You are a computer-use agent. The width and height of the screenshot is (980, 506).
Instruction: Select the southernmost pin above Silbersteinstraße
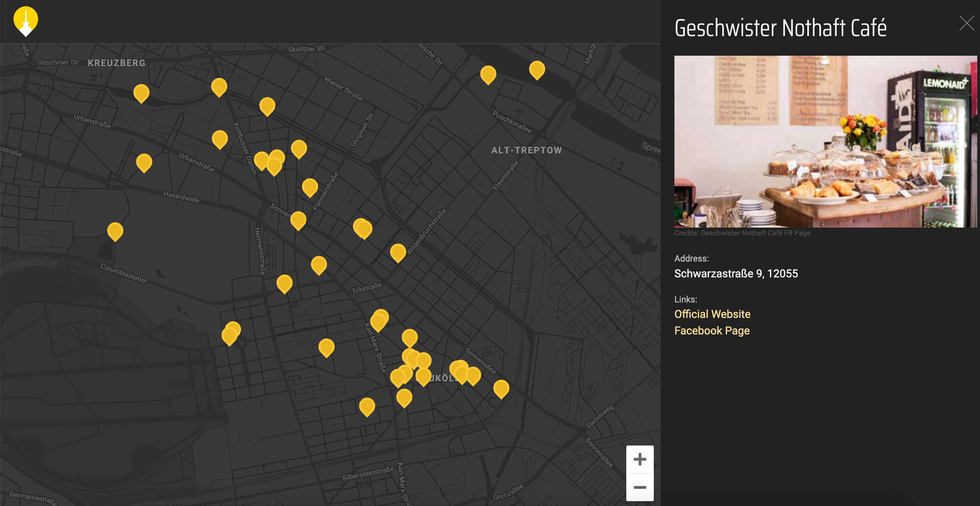(x=367, y=406)
